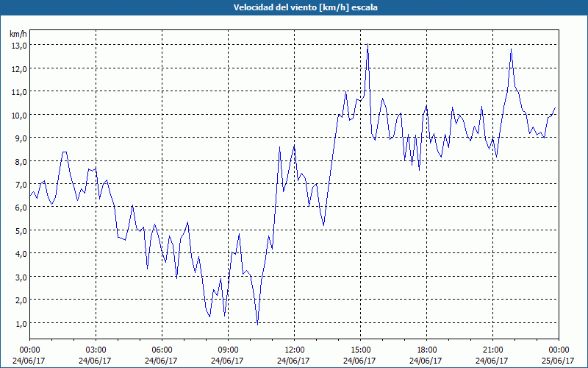Click the 03:00 time label

(96, 350)
